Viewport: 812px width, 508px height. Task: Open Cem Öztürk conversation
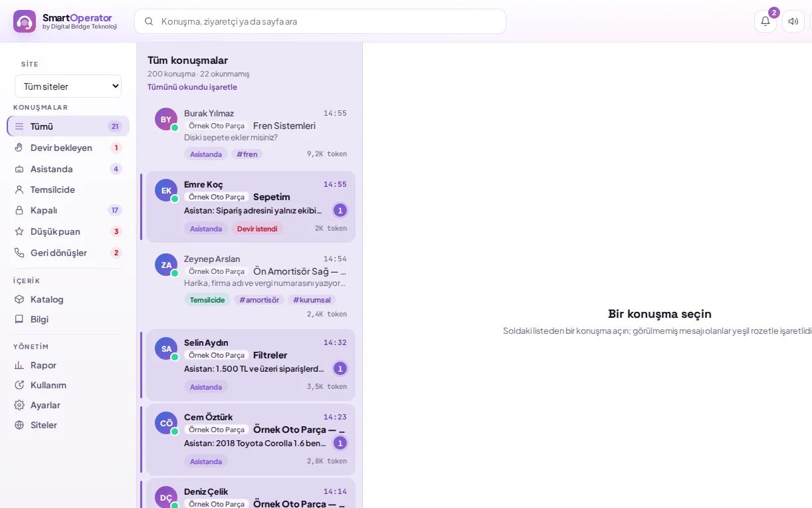point(251,440)
